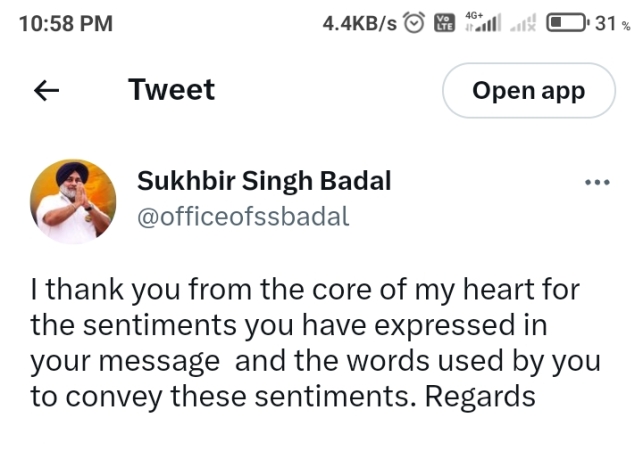The width and height of the screenshot is (643, 451).
Task: Select the line starting 'I thank you from'
Action: click(305, 290)
